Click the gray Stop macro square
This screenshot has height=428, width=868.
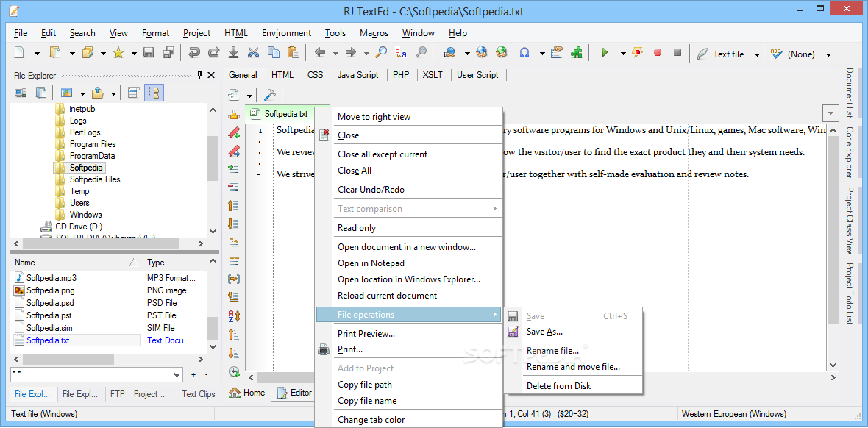click(x=677, y=53)
